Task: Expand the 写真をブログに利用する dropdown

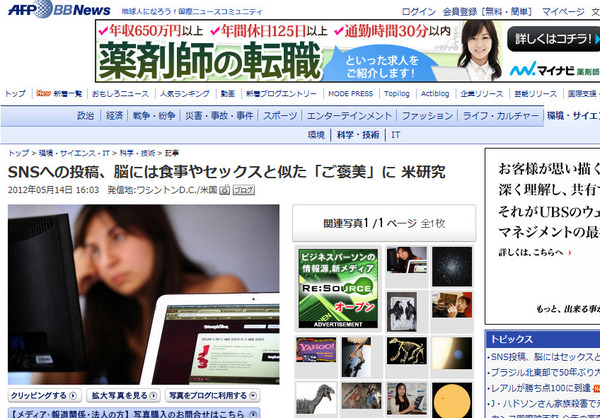Action: (213, 395)
